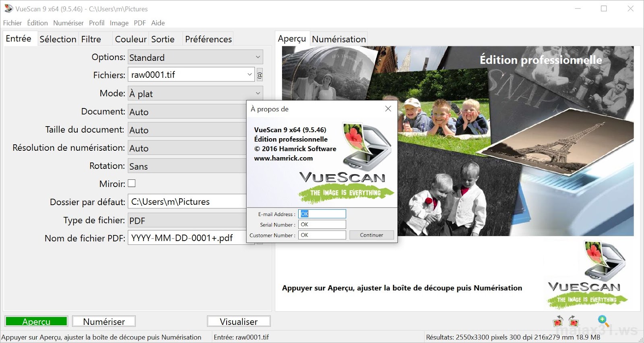The height and width of the screenshot is (343, 644).
Task: Open Résolution de numérisation dropdown
Action: [x=187, y=148]
